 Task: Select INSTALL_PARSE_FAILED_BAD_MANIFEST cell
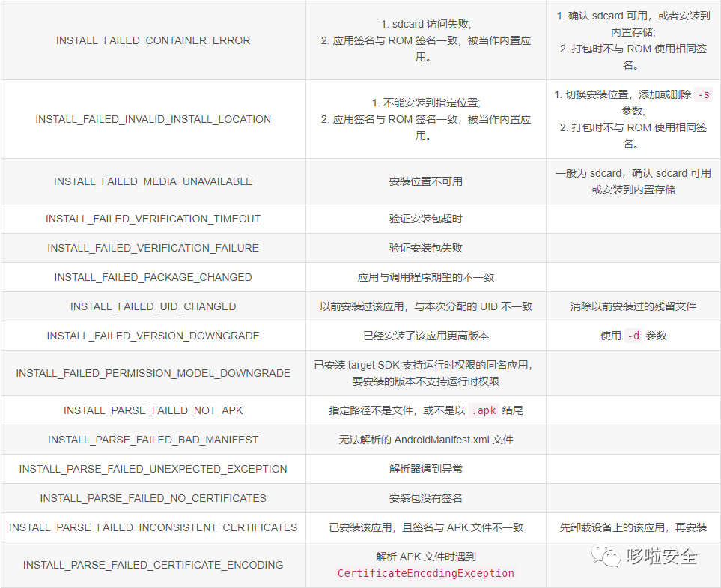tap(153, 440)
